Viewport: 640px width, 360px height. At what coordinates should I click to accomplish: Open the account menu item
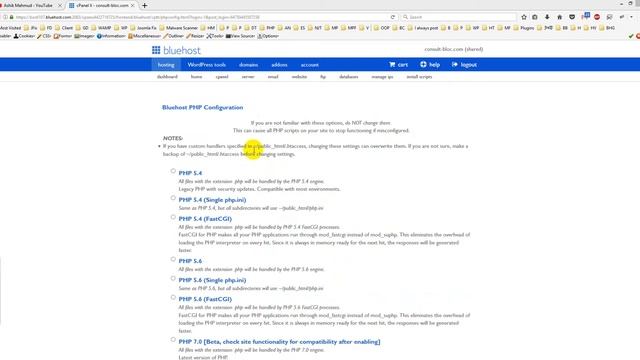(x=309, y=64)
